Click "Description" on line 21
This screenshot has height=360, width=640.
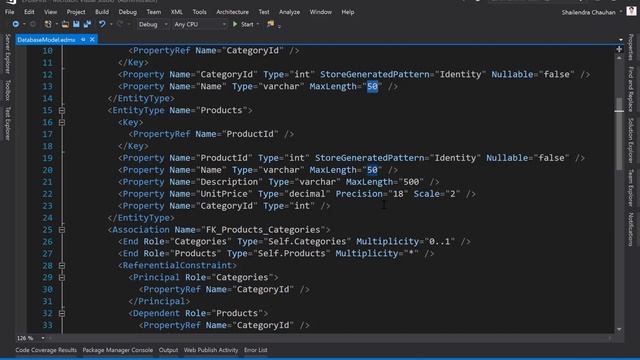pos(229,182)
